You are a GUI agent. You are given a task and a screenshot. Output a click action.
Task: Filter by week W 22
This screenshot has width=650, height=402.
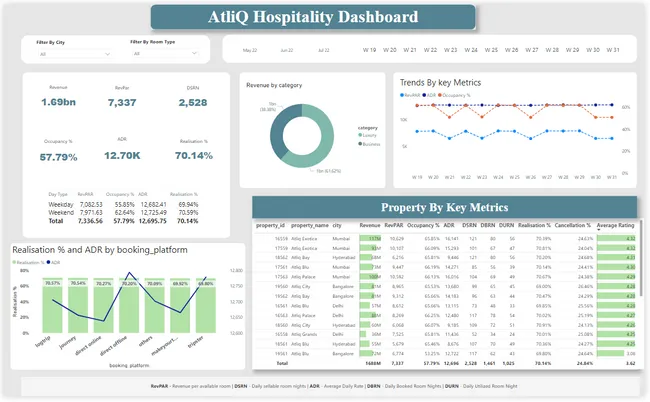click(430, 50)
